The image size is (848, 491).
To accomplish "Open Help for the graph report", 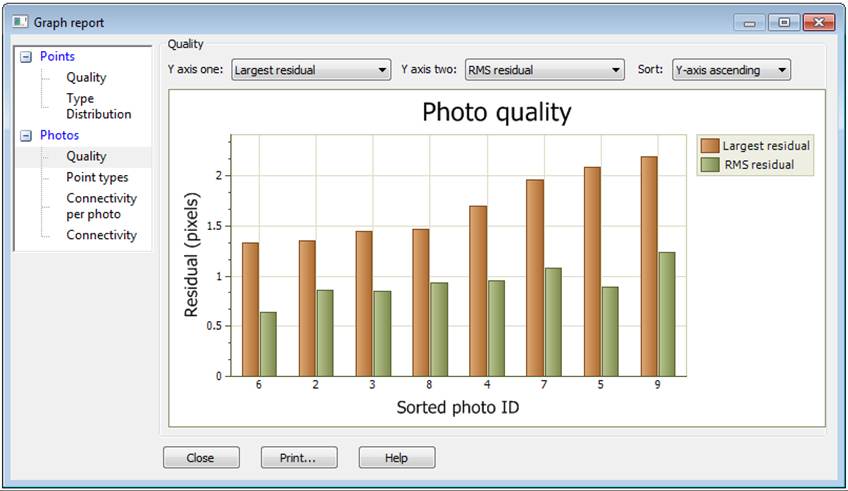I will tap(397, 458).
